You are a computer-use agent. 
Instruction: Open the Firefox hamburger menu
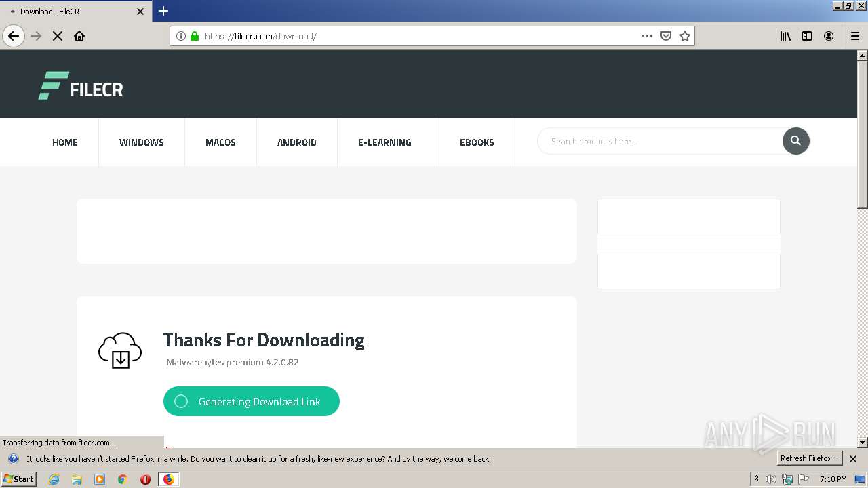855,36
